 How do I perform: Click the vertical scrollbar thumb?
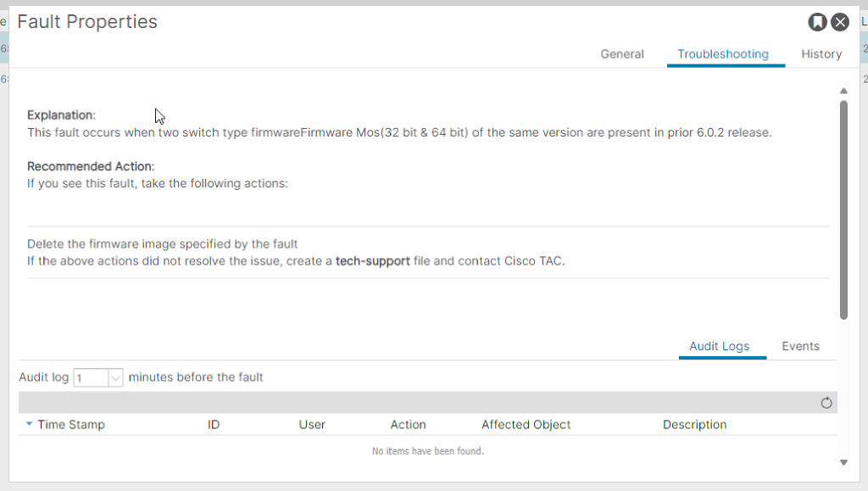coord(843,208)
